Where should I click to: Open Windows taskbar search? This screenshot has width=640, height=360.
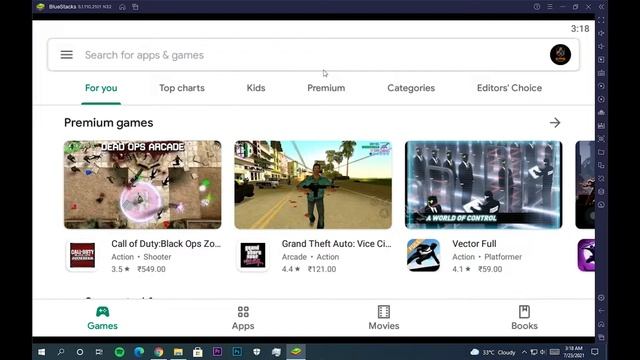61,352
